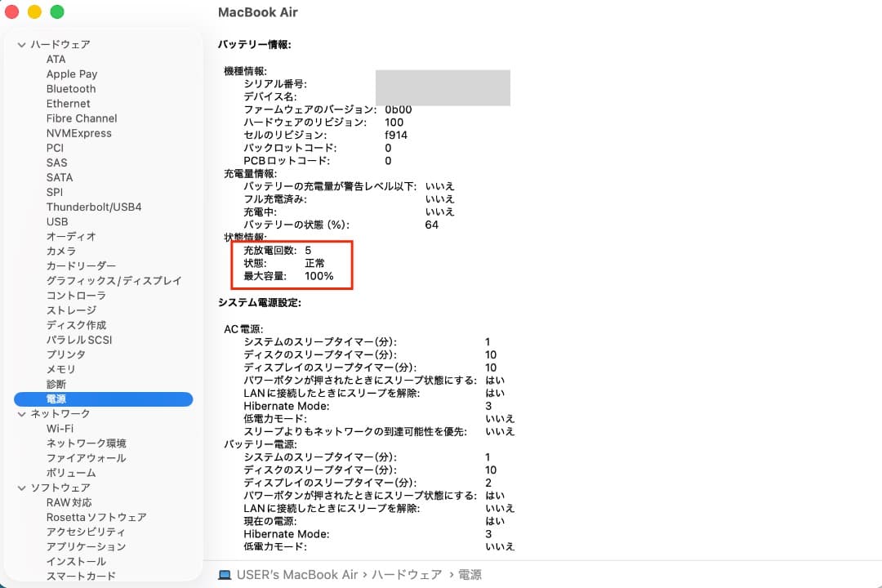882x588 pixels.
Task: Select ネットワーク環境 in the sidebar
Action: tap(86, 443)
